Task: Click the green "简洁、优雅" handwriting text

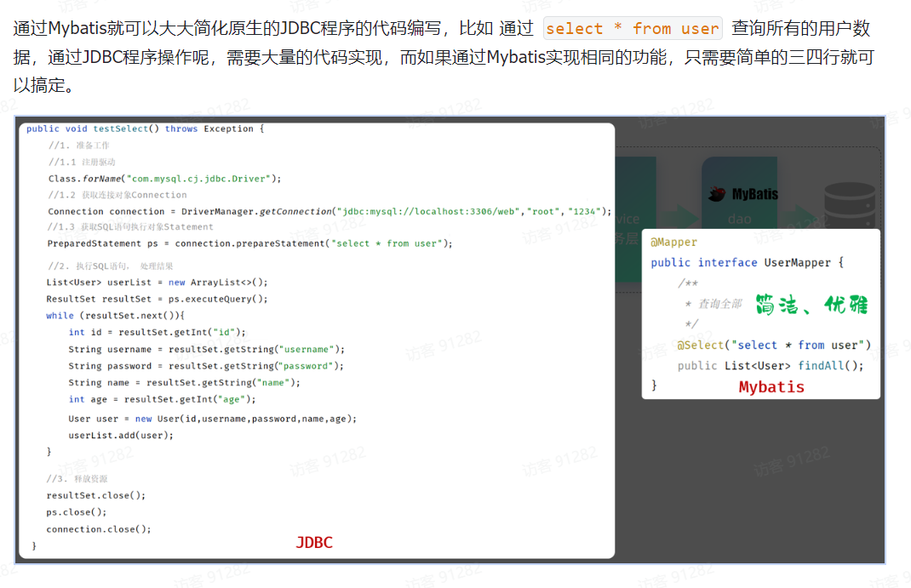Action: click(811, 304)
